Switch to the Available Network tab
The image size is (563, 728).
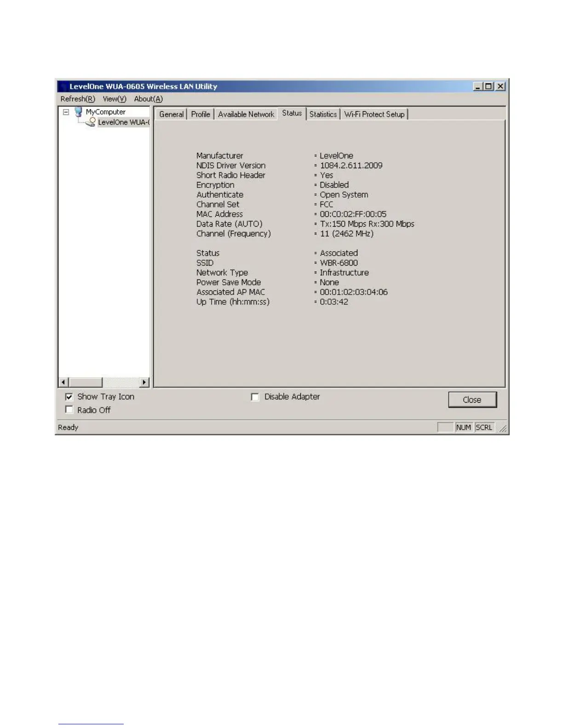[x=246, y=114]
